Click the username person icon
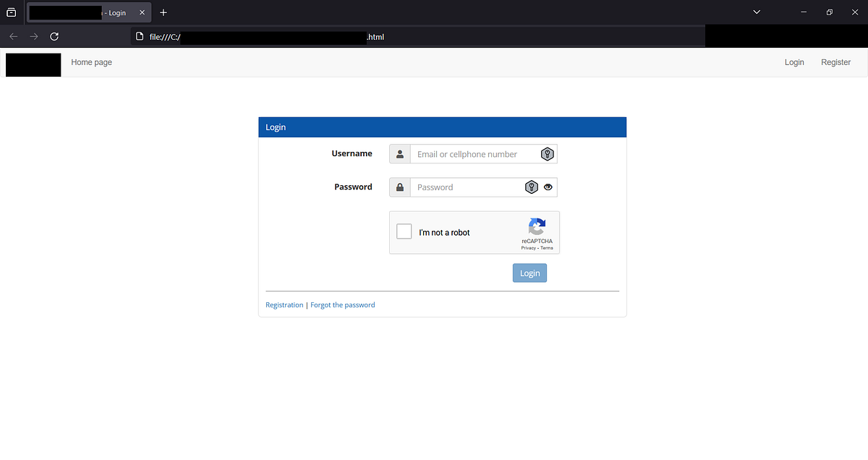This screenshot has height=460, width=868. coord(400,153)
